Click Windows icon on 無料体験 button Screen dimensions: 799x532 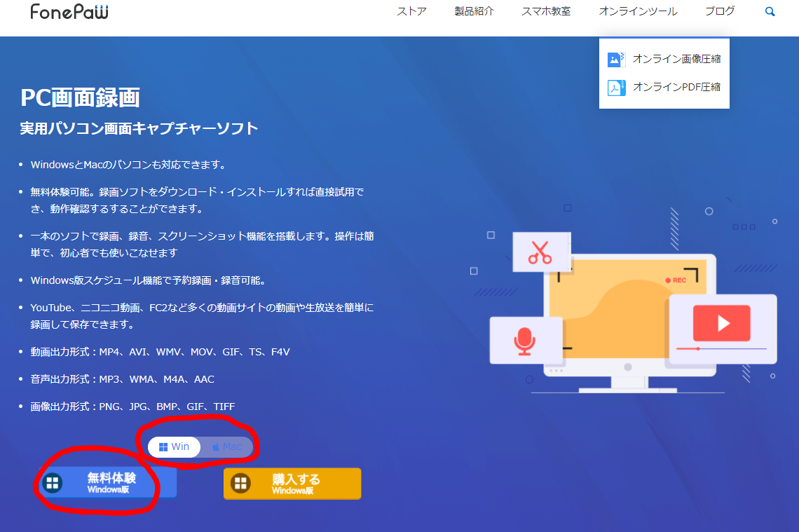pyautogui.click(x=53, y=482)
